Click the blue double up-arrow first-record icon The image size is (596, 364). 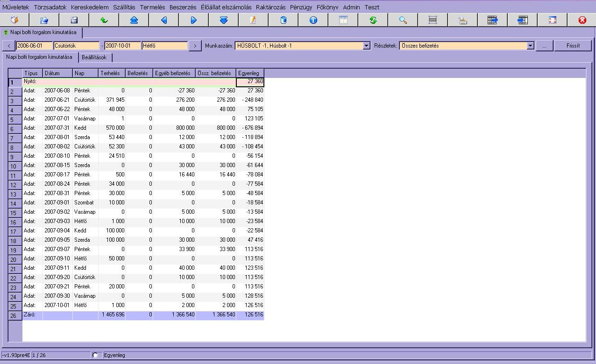(x=134, y=20)
